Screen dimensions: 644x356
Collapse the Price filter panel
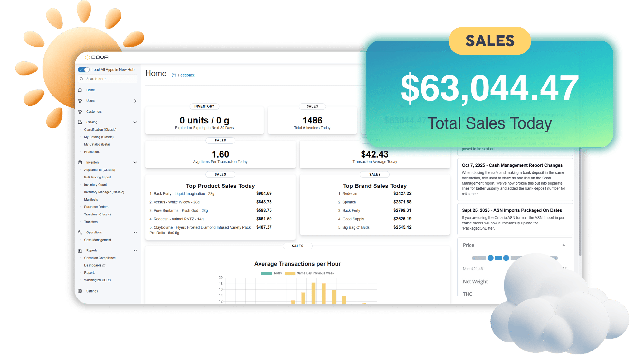click(x=564, y=245)
